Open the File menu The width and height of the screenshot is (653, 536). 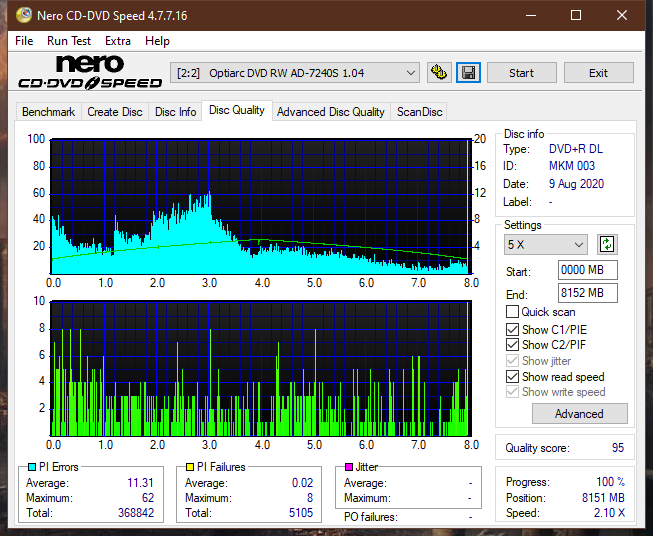[24, 41]
